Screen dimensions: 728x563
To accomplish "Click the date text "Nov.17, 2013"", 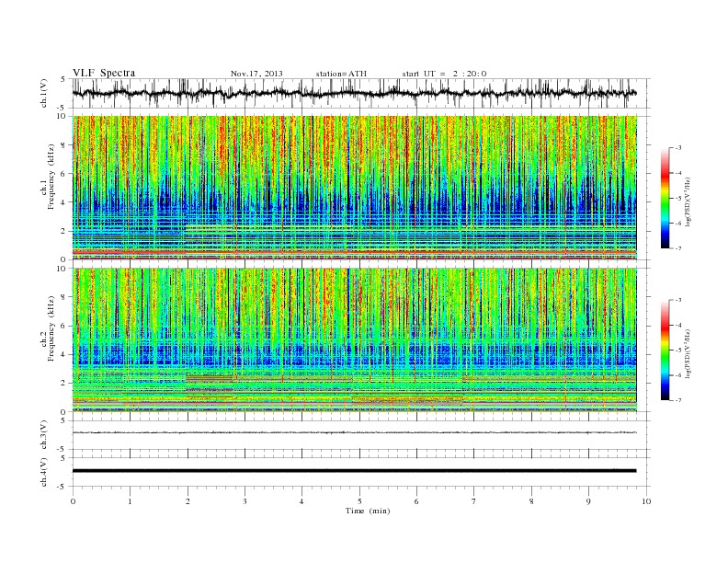I will (x=256, y=74).
